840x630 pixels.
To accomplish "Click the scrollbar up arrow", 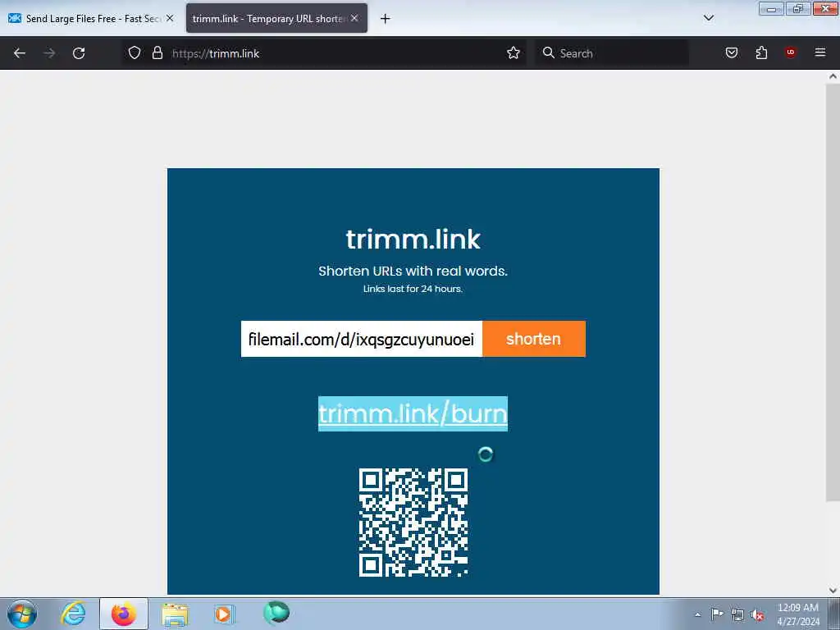I will pyautogui.click(x=833, y=76).
